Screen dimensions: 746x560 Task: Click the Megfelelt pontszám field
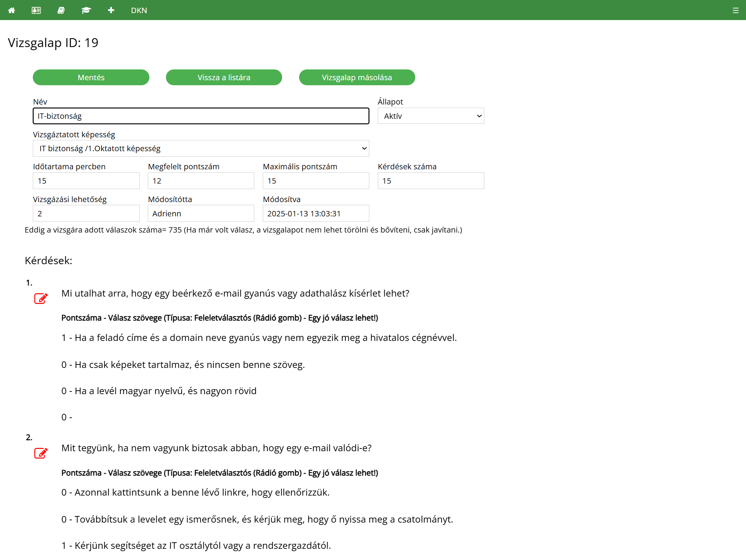tap(201, 181)
